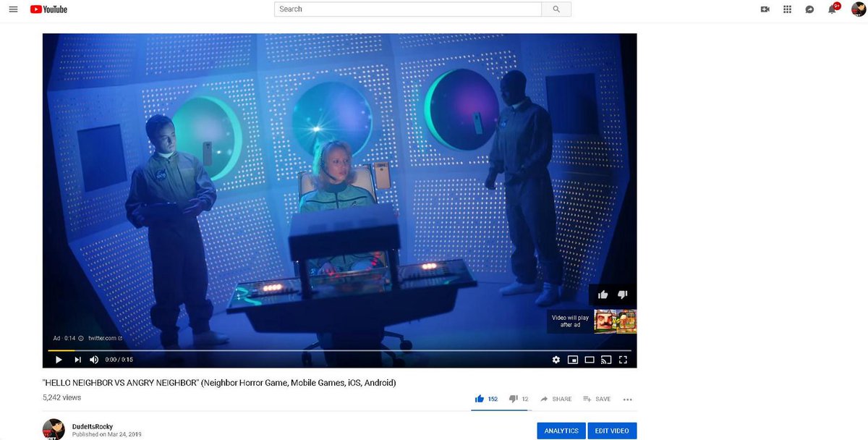Click the 5,242 views count
868x440 pixels.
click(62, 397)
